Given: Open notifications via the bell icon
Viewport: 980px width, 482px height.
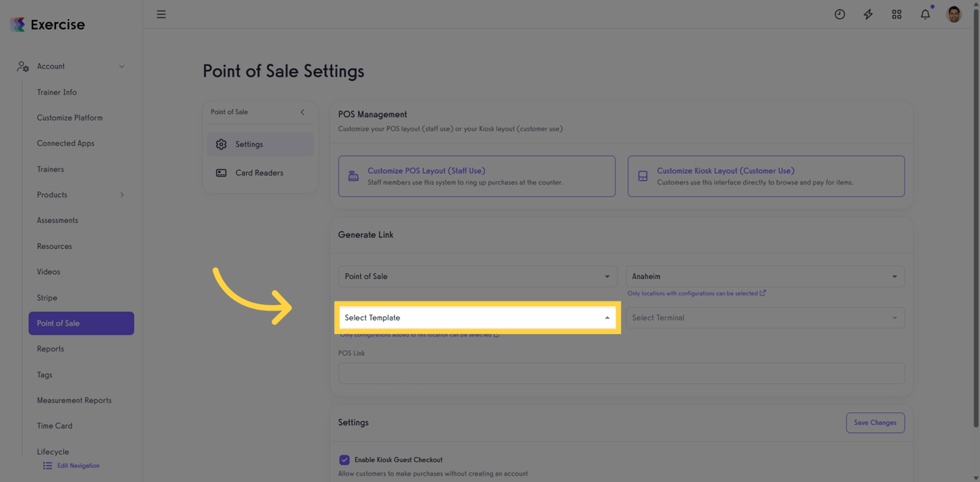Looking at the screenshot, I should click(x=925, y=14).
